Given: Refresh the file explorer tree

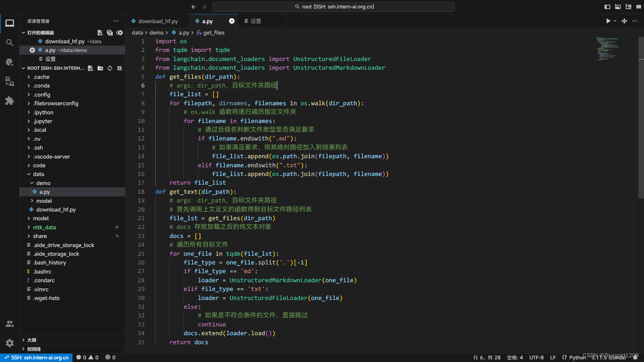Looking at the screenshot, I should (110, 68).
